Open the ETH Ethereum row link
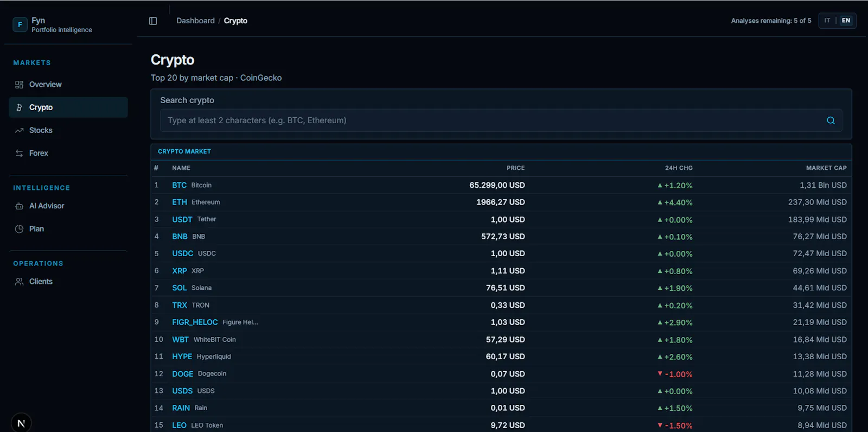This screenshot has width=868, height=432. click(x=196, y=202)
